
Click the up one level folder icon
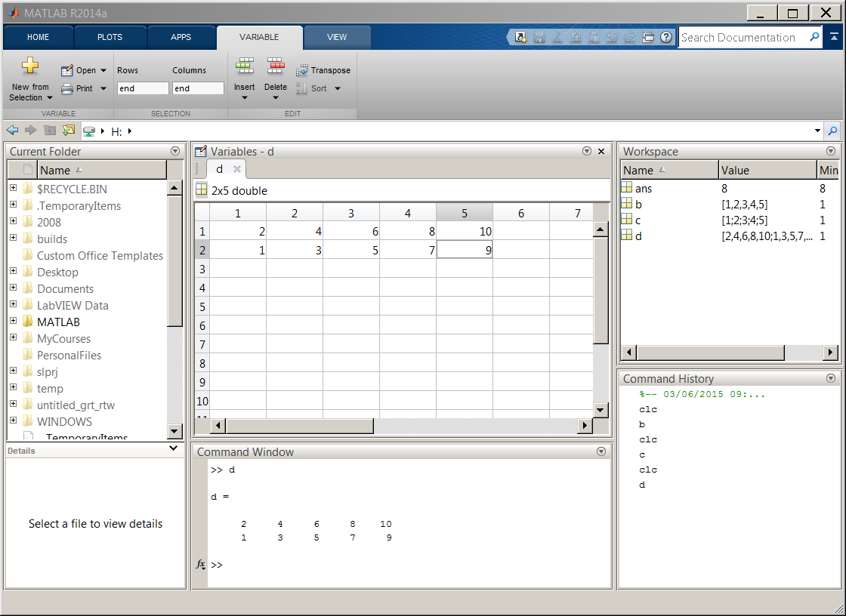[50, 130]
